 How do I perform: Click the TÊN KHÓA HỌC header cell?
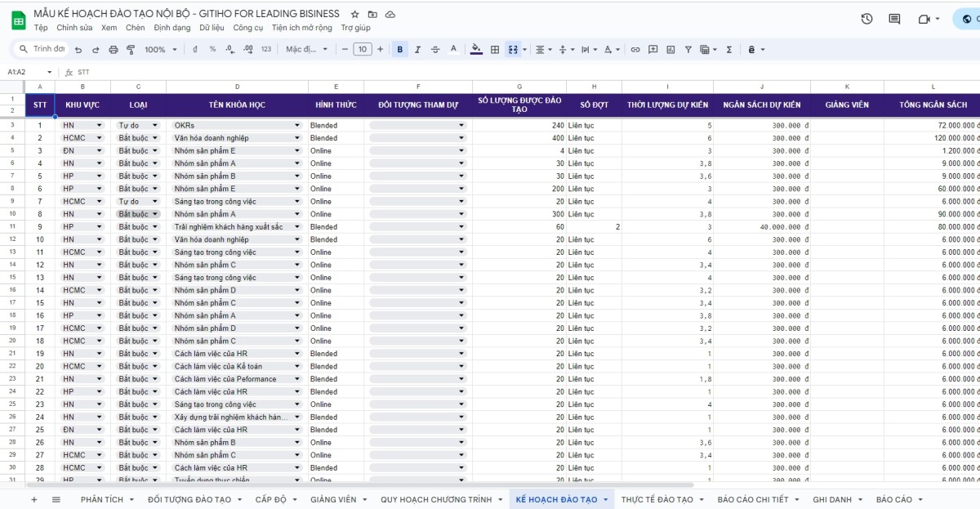(237, 105)
